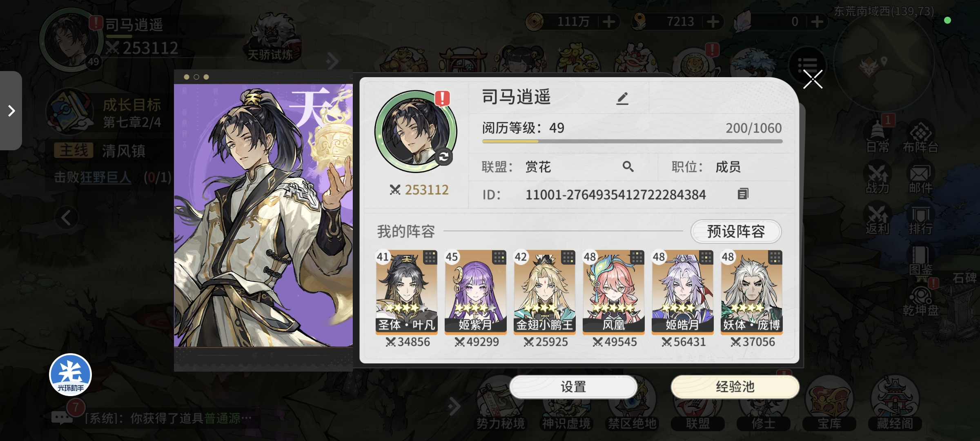Open chat bubble with 7 notifications
The height and width of the screenshot is (441, 980).
point(62,417)
